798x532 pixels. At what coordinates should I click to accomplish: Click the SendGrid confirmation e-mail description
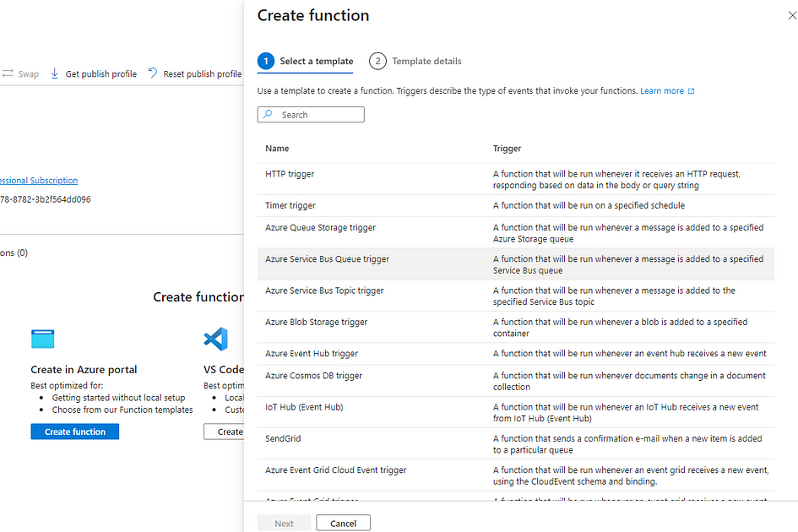pos(627,444)
